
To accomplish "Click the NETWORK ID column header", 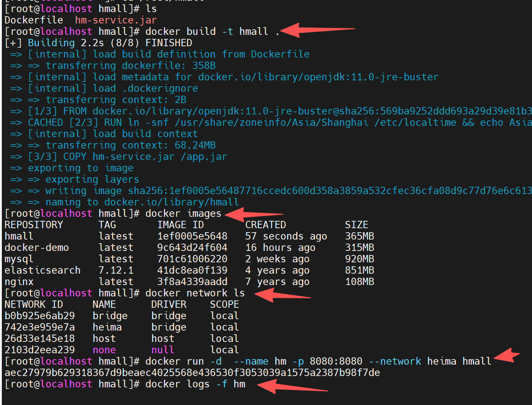I will 34,304.
